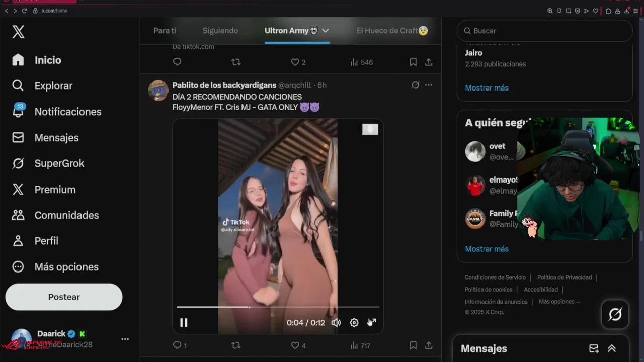Switch to El Hueco de Craft tab
Screen dimensions: 644x362
coord(392,31)
